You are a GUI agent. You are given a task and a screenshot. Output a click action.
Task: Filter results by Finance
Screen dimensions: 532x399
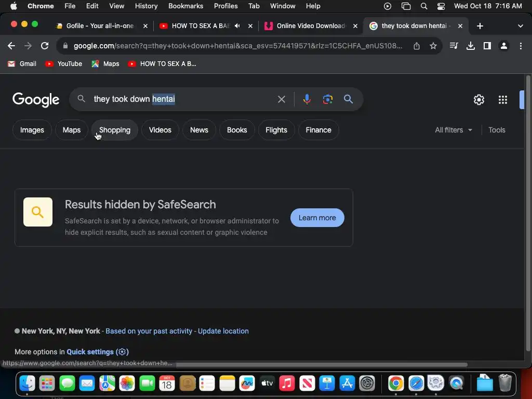point(318,130)
